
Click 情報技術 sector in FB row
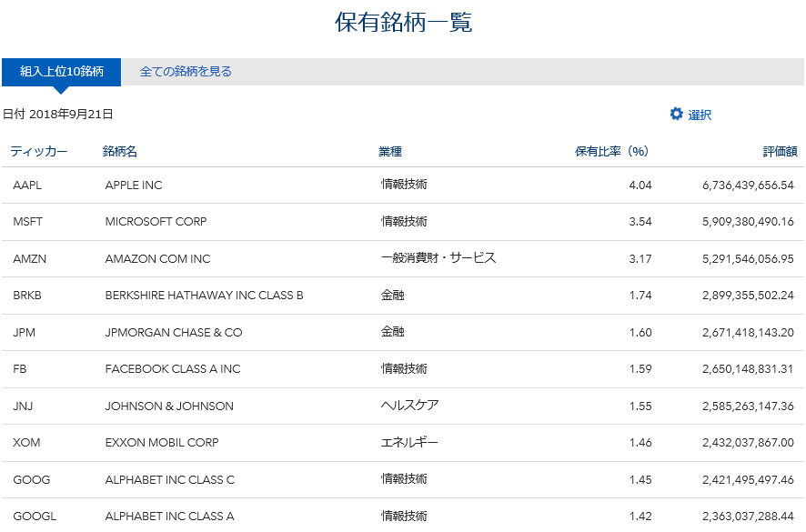tap(404, 368)
